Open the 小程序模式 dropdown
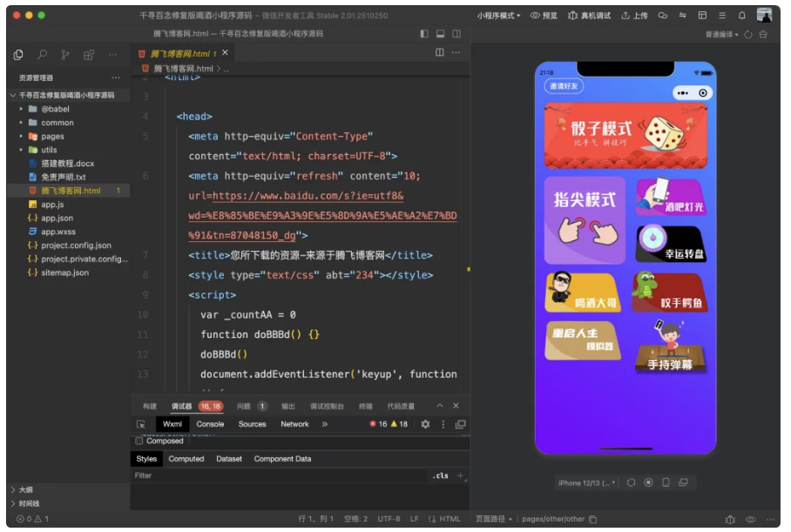Screen dimensions: 791x532 [x=497, y=15]
